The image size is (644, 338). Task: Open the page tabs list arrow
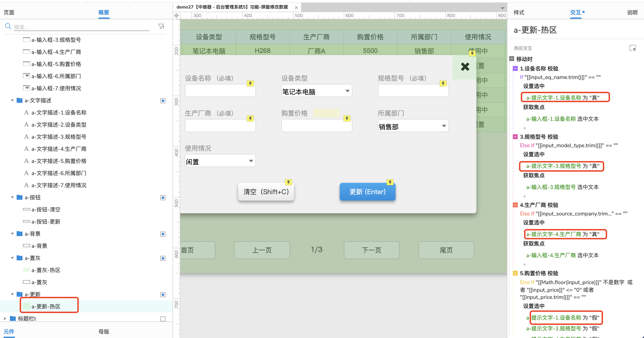coord(502,8)
